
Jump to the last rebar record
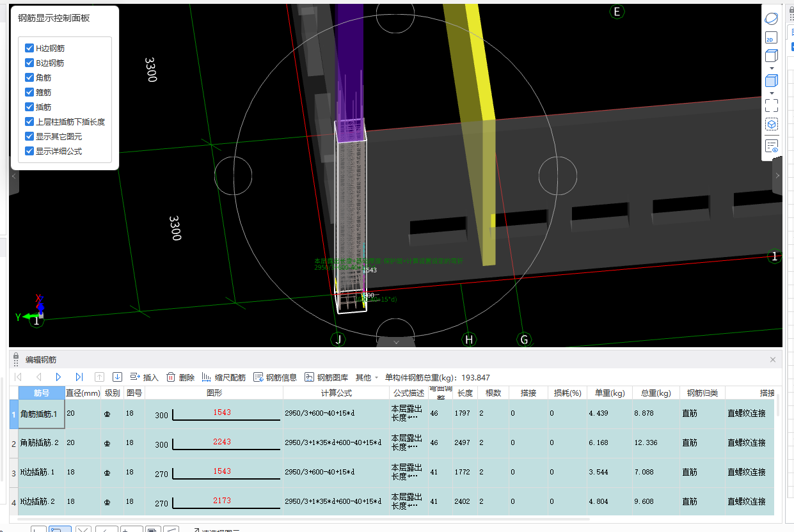point(79,377)
